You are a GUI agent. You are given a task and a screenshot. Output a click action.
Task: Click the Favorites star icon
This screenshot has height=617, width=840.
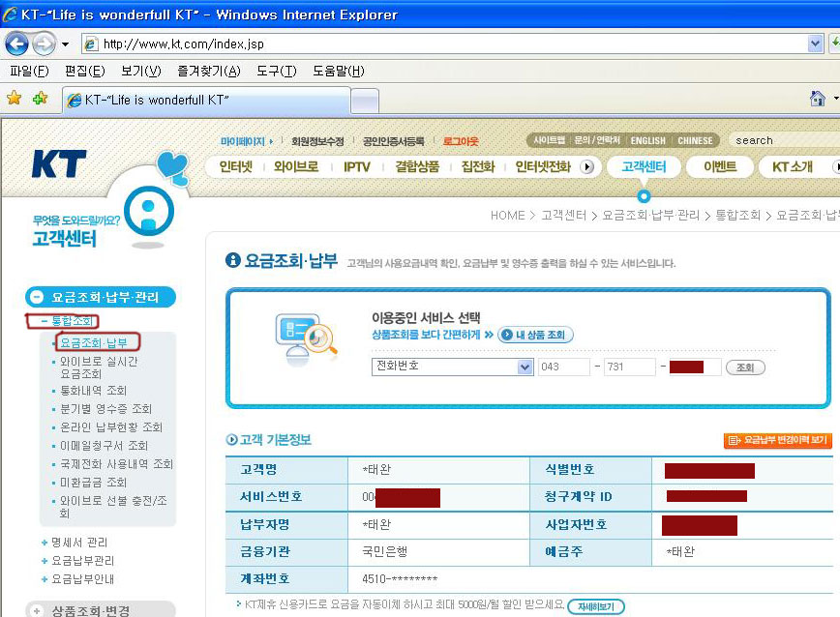[14, 99]
